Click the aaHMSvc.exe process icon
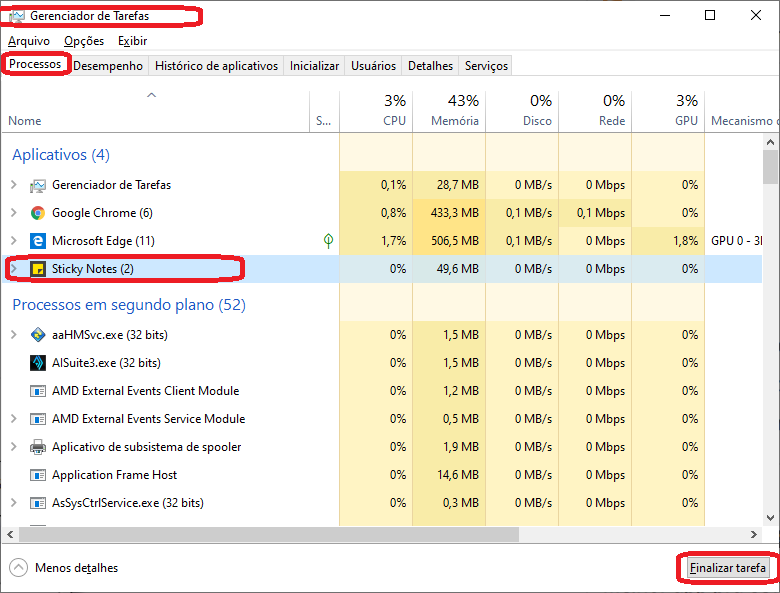 point(38,335)
